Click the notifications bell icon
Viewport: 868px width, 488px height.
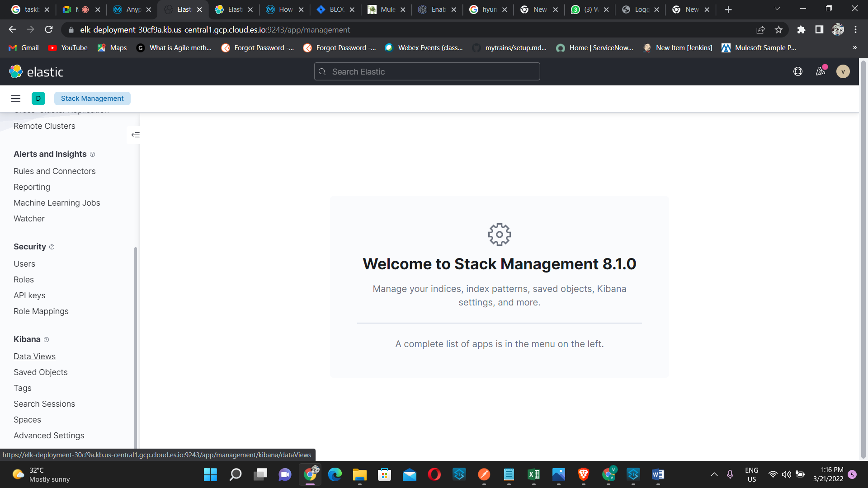tap(820, 71)
